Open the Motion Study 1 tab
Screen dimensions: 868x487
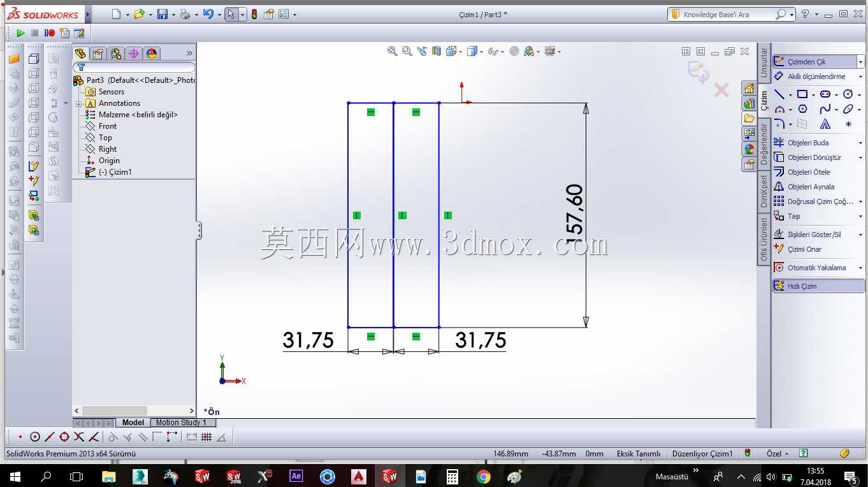[181, 423]
